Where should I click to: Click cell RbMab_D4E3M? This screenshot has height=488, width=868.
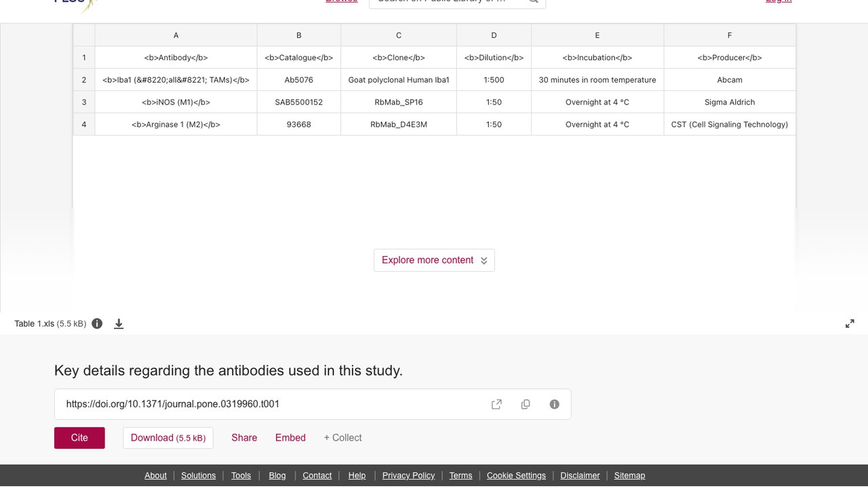(x=399, y=125)
